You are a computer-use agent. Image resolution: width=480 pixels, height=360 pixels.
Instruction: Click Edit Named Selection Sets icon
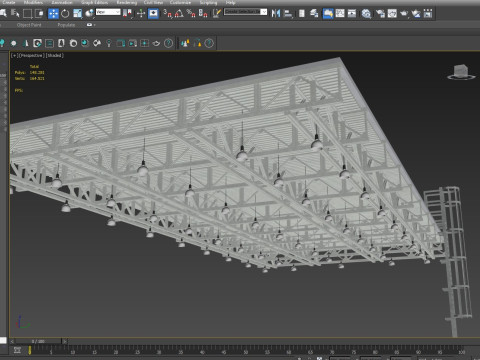tap(217, 13)
